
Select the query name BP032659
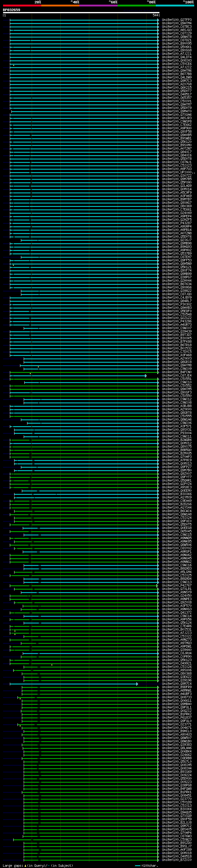[x=11, y=10]
